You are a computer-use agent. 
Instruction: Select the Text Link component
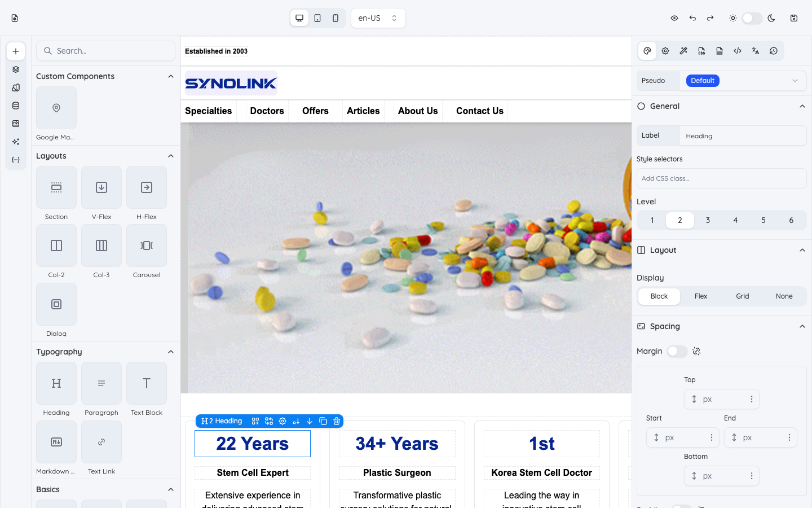click(101, 442)
